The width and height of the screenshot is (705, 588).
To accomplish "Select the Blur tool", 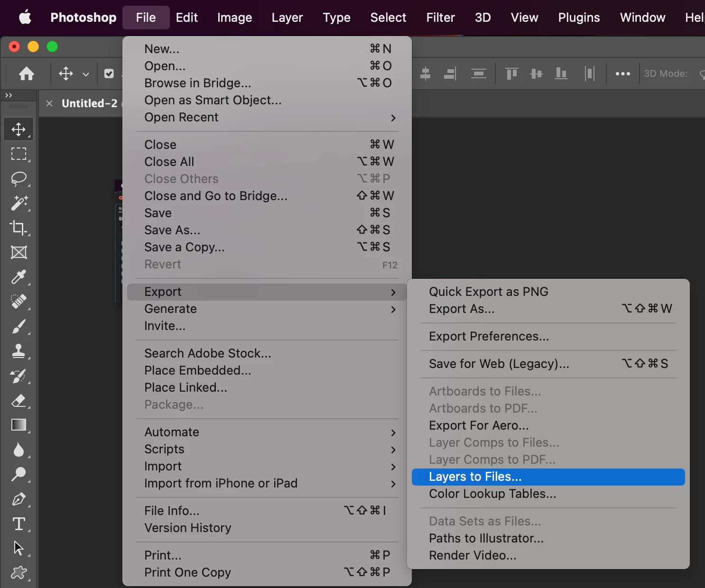I will point(19,450).
